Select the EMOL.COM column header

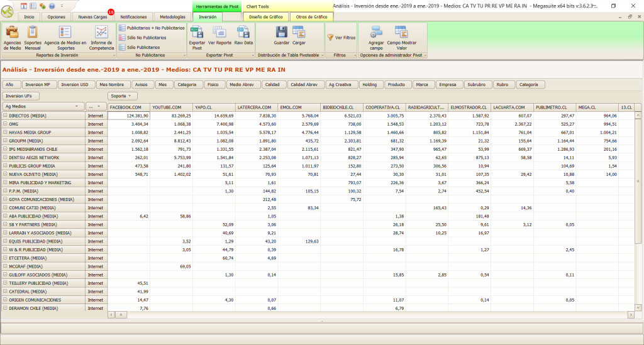coord(299,107)
